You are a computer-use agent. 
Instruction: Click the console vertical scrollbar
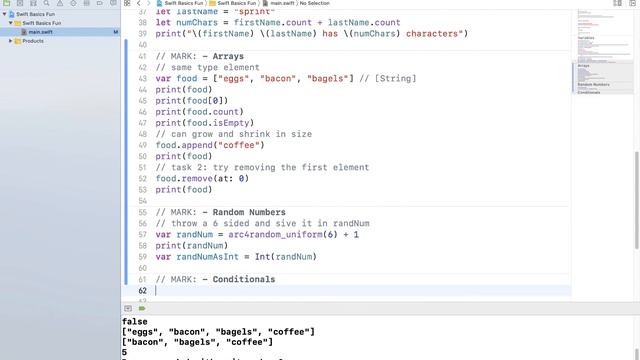637,353
